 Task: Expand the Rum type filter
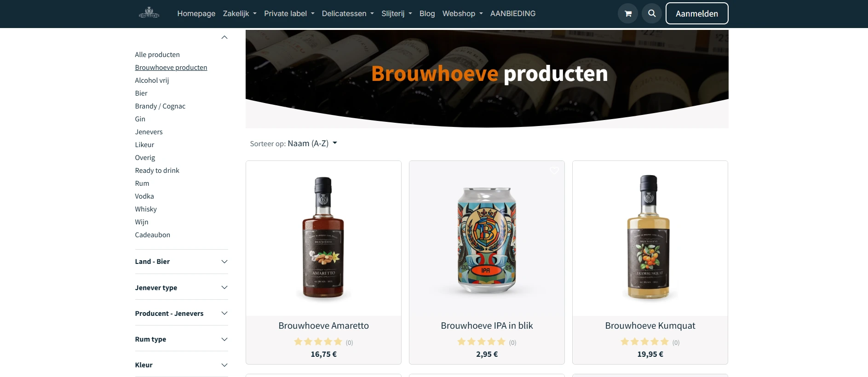coord(181,339)
